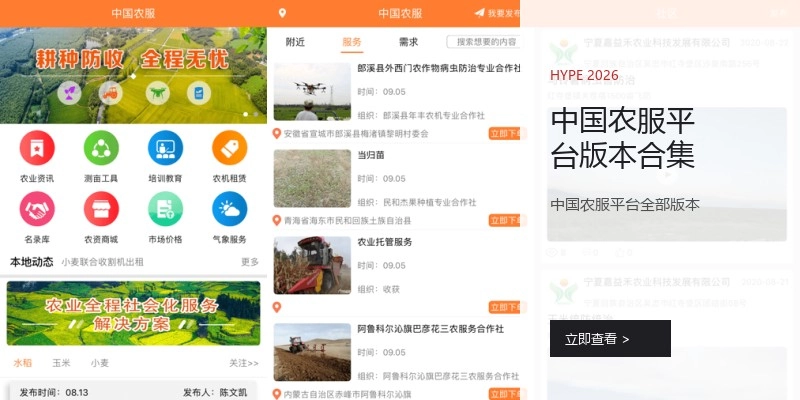Click title 阿鲁科尔沁旗巴彦花三农服务合作社
This screenshot has width=800, height=400.
click(x=431, y=329)
